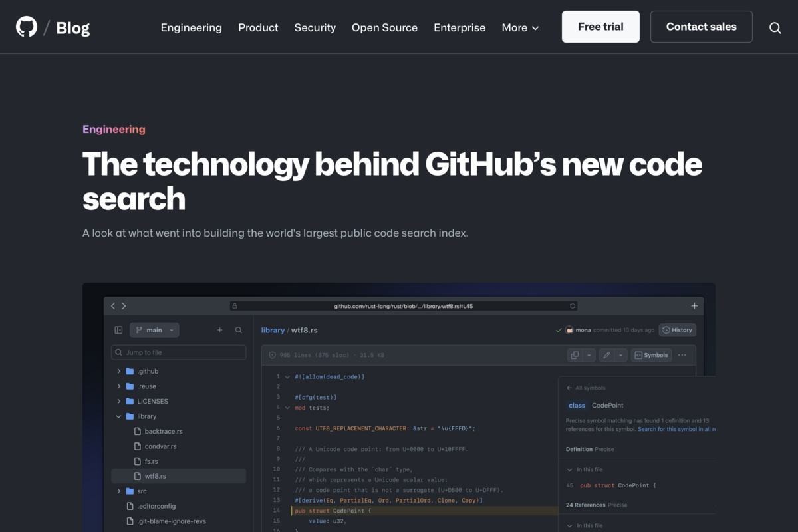Go to the Security section
This screenshot has width=798, height=532.
(x=315, y=27)
